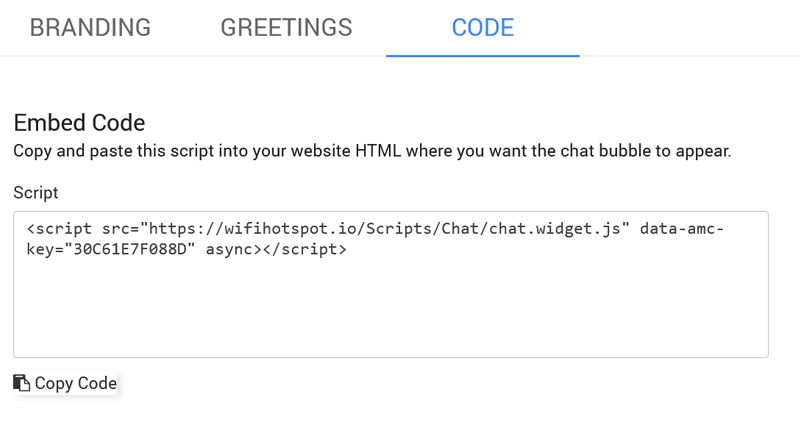Open the GREETINGS tab

point(286,27)
